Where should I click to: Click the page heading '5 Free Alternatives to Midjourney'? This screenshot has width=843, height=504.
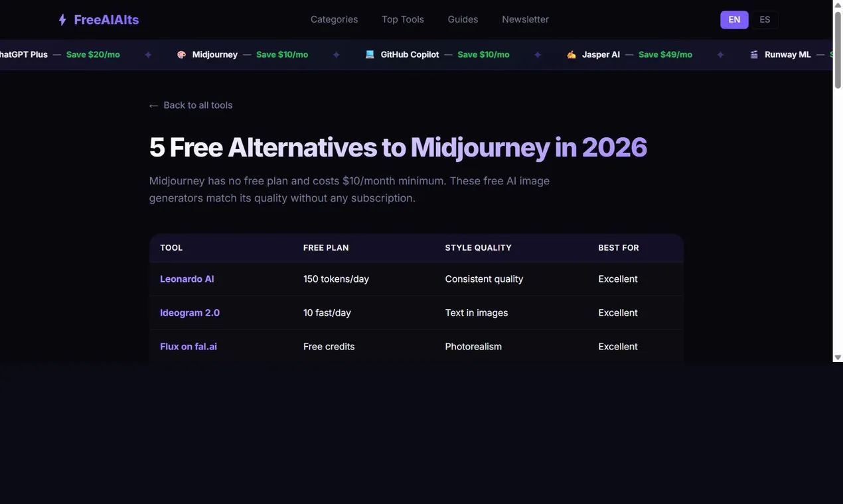398,147
